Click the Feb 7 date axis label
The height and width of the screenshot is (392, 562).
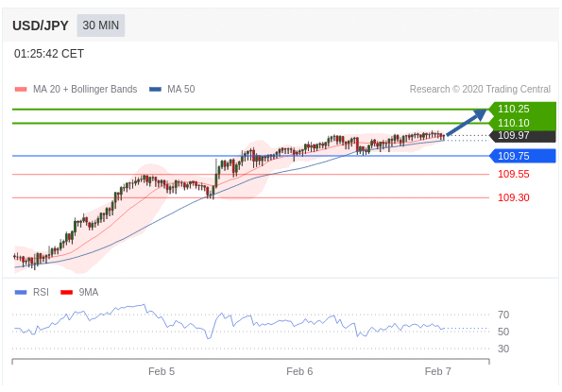pos(437,371)
